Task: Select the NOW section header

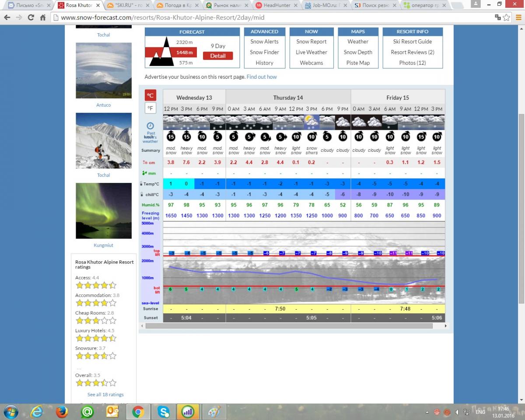Action: point(311,31)
